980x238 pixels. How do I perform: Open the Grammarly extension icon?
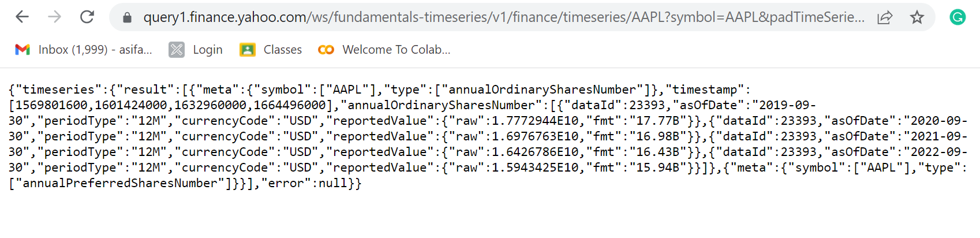click(x=957, y=17)
